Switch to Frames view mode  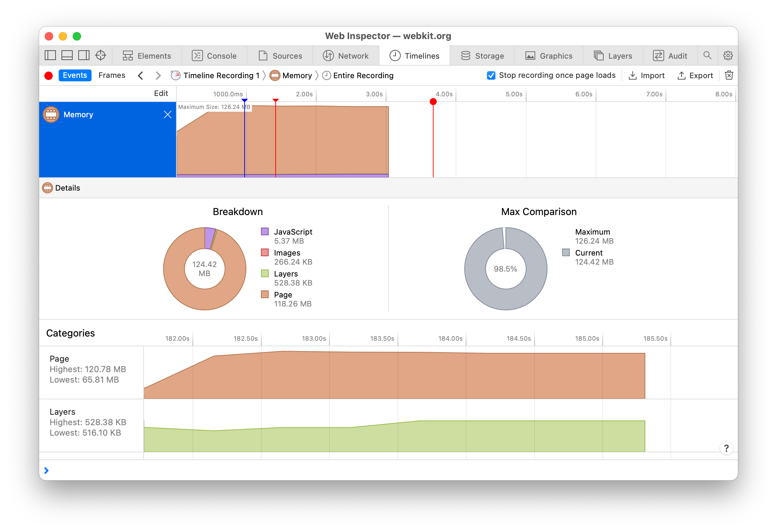pos(112,75)
